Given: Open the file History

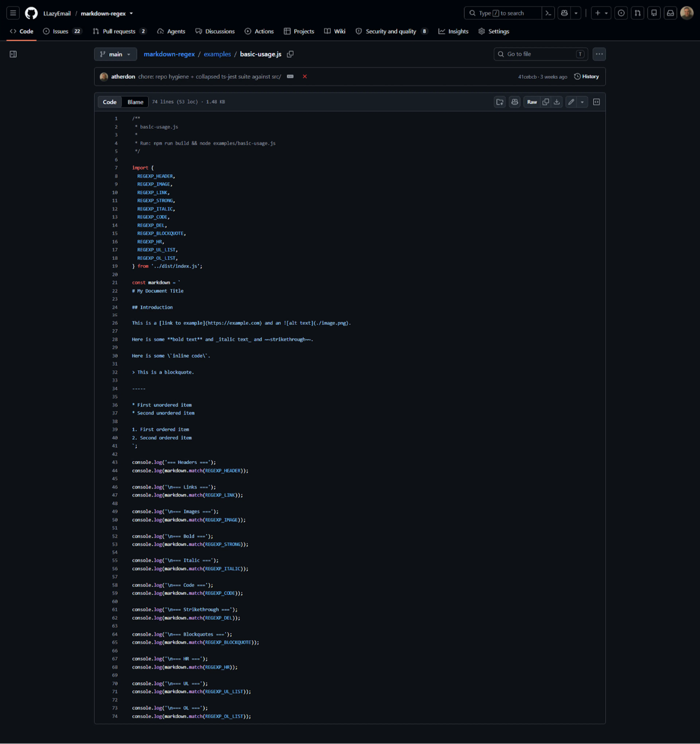Looking at the screenshot, I should pyautogui.click(x=586, y=77).
